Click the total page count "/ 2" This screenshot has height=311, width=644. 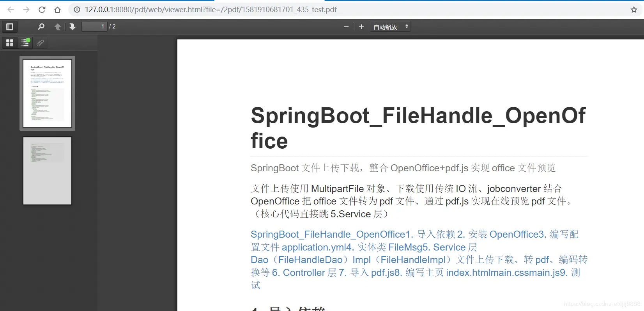coord(112,27)
